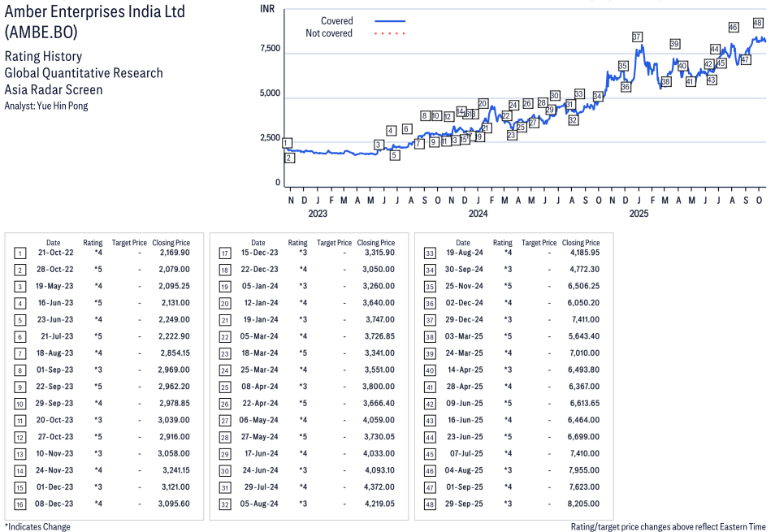
Task: Click marker 37 on the price chart
Action: click(637, 37)
